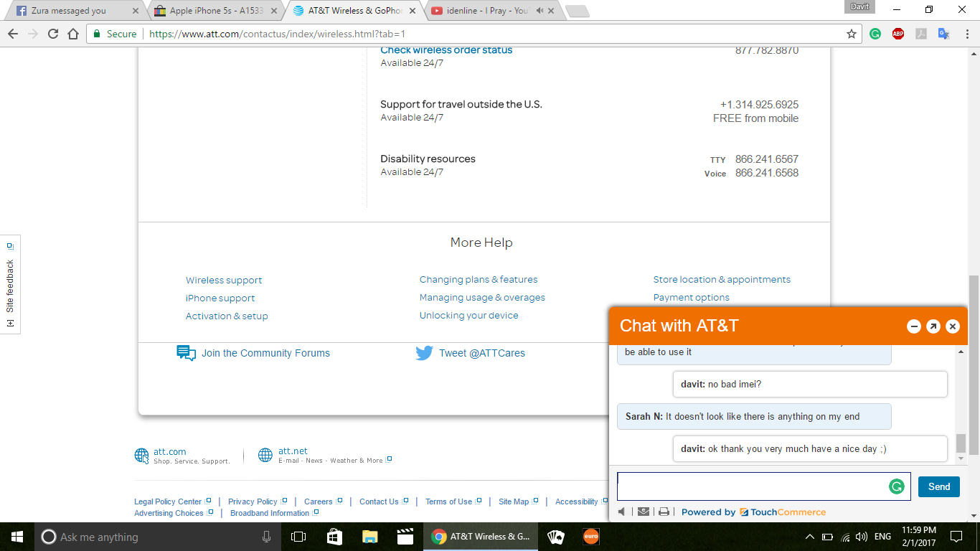This screenshot has width=980, height=551.
Task: Click the chat scrollbar up arrow
Action: click(961, 351)
